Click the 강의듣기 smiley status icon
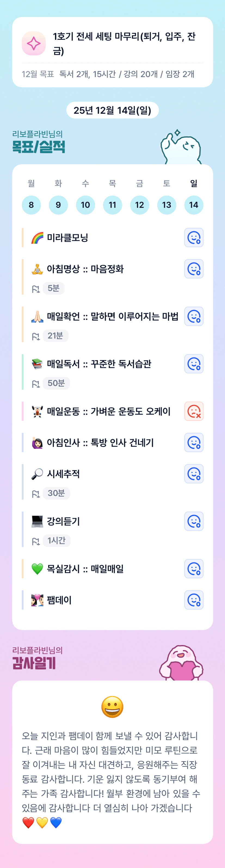The width and height of the screenshot is (225, 868). point(194,521)
